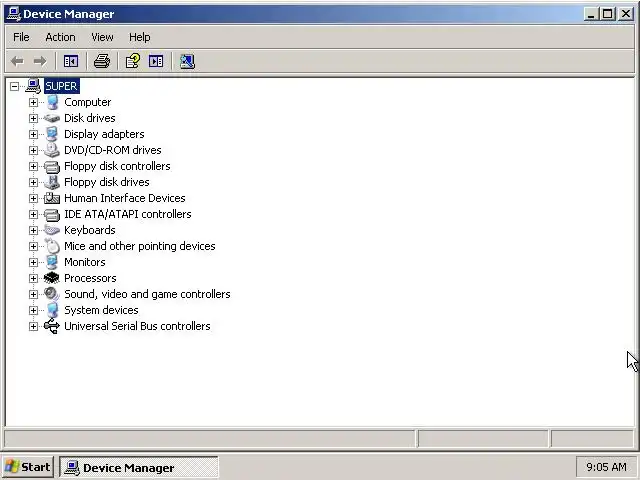640x480 pixels.
Task: Expand the Monitors node
Action: [33, 262]
